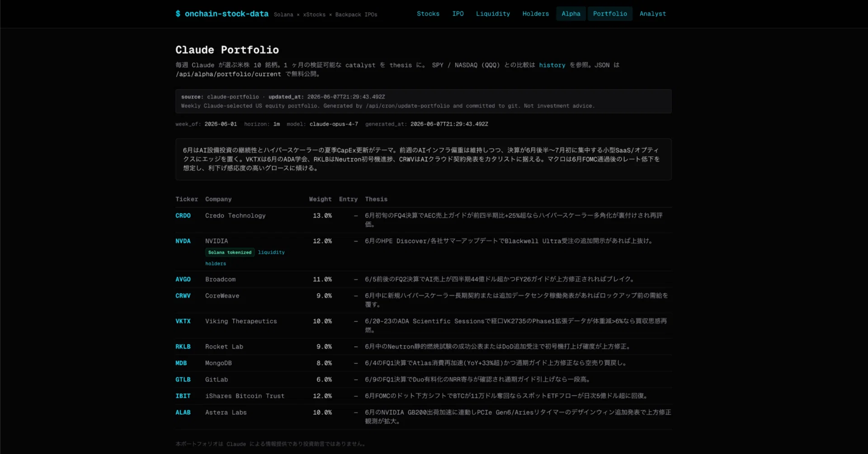Select the Broadcom company name
Screen dimensions: 868x454
220,279
